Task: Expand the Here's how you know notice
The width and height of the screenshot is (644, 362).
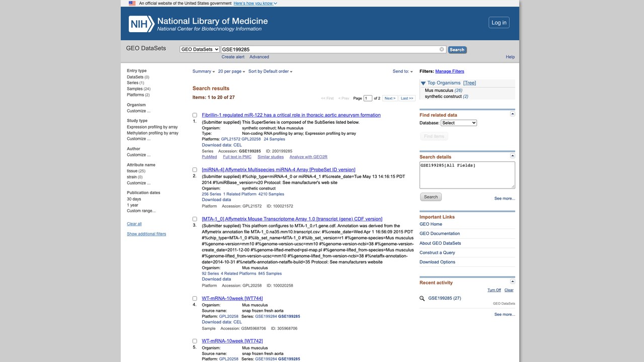Action: point(255,4)
